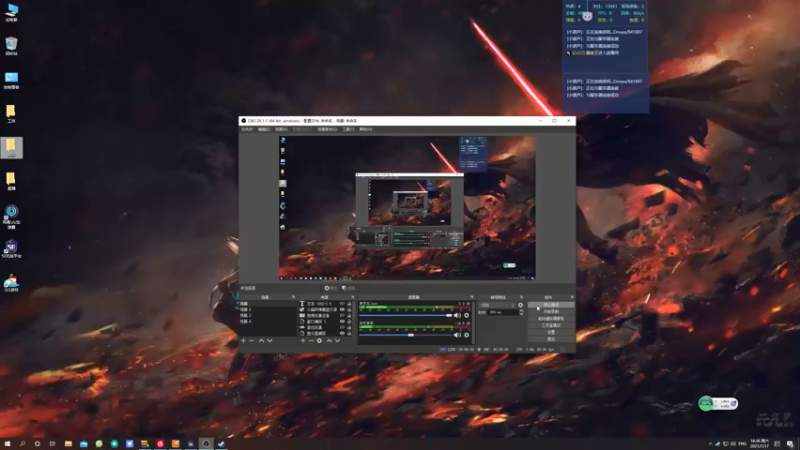The height and width of the screenshot is (450, 800).
Task: Click the transition duration spinner arrows
Action: click(x=521, y=312)
